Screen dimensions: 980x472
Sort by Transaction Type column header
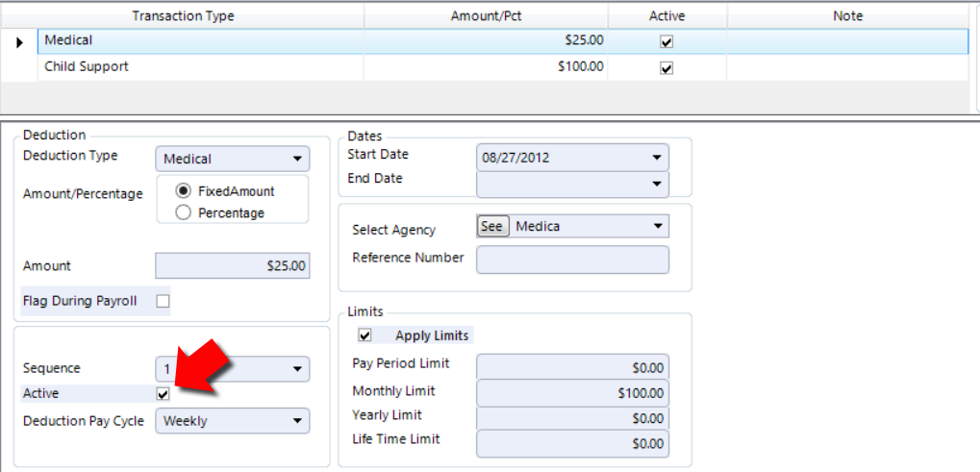pyautogui.click(x=183, y=16)
